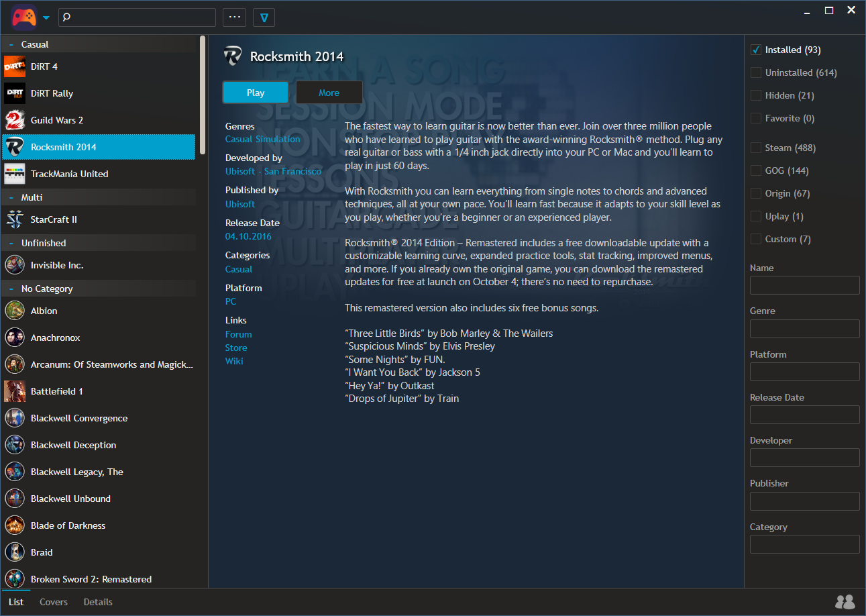Viewport: 866px width, 616px height.
Task: Enable the Steam filter checkbox
Action: [x=756, y=148]
